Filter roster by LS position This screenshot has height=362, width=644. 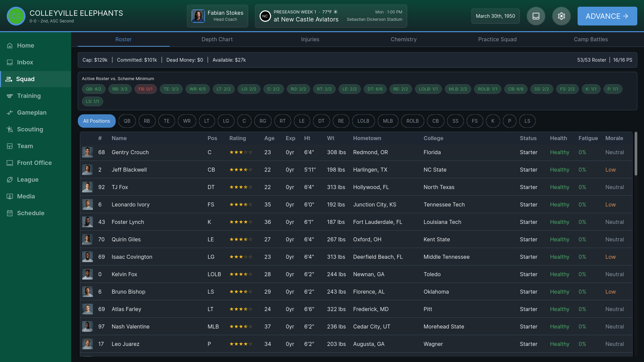(x=527, y=121)
